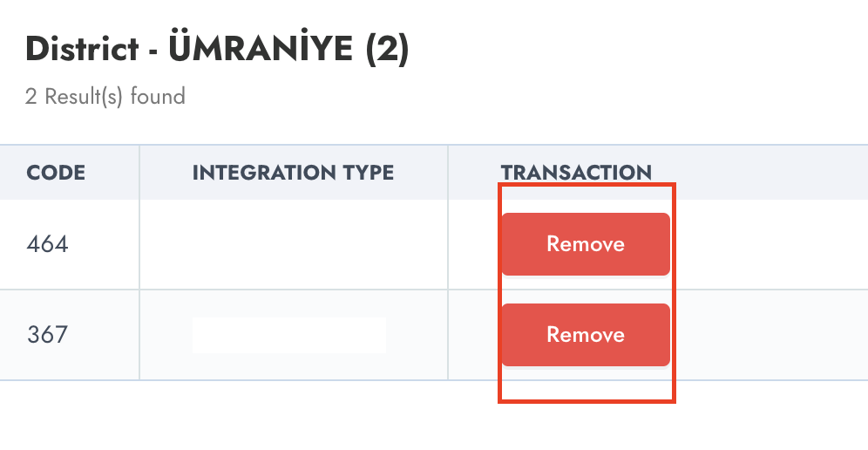The image size is (868, 450).
Task: Sort by the CODE column header
Action: (x=56, y=173)
